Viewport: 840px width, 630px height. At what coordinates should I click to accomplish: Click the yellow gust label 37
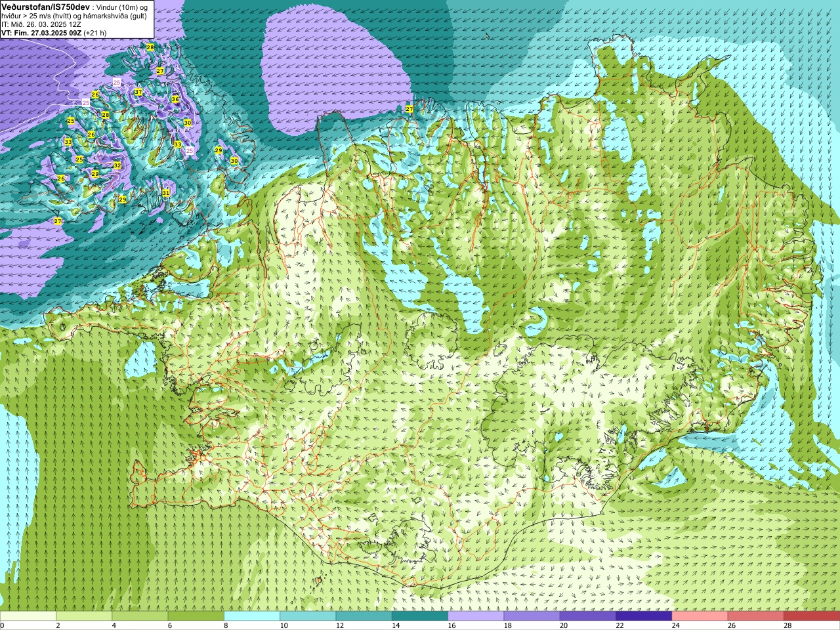tap(138, 92)
